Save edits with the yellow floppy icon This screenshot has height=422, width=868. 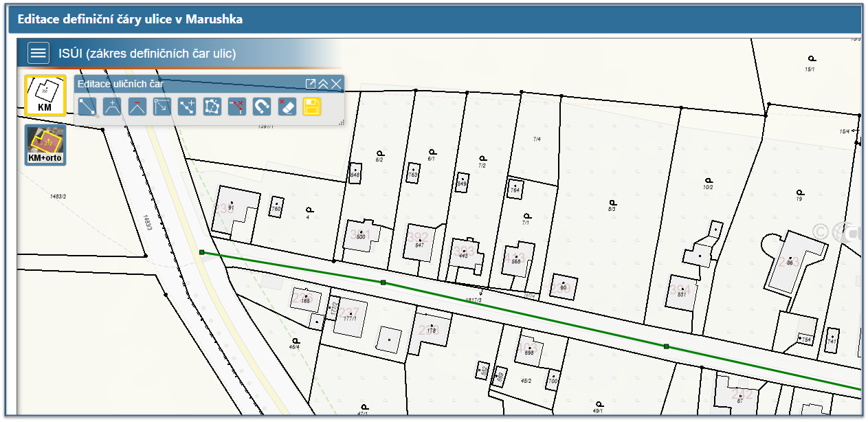tap(312, 107)
